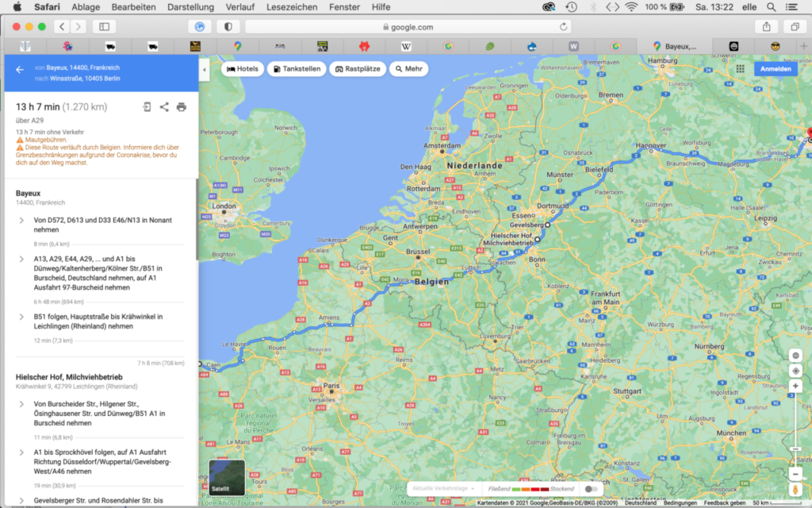812x508 pixels.
Task: Open the Safari privacy report shield
Action: [x=228, y=26]
